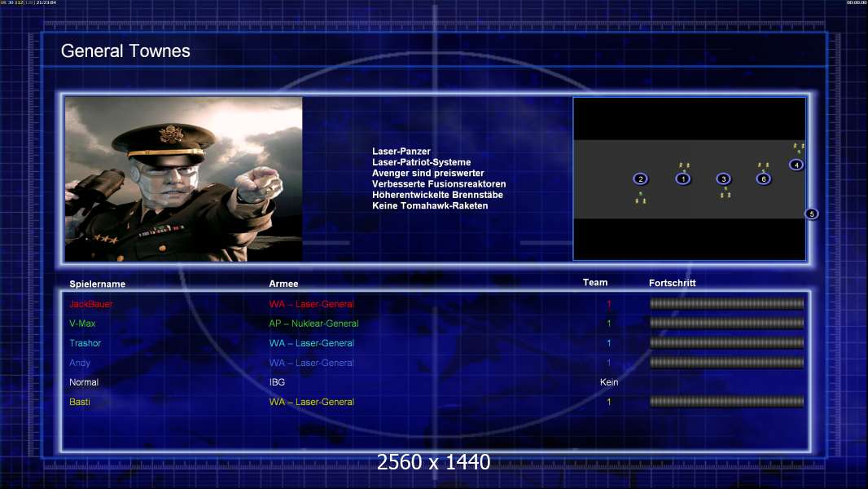Click Trashor's WA – Laser-General army

311,343
